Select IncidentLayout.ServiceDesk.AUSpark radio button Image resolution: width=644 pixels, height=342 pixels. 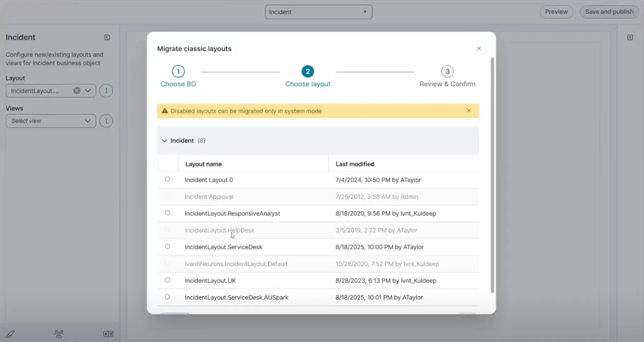click(167, 297)
